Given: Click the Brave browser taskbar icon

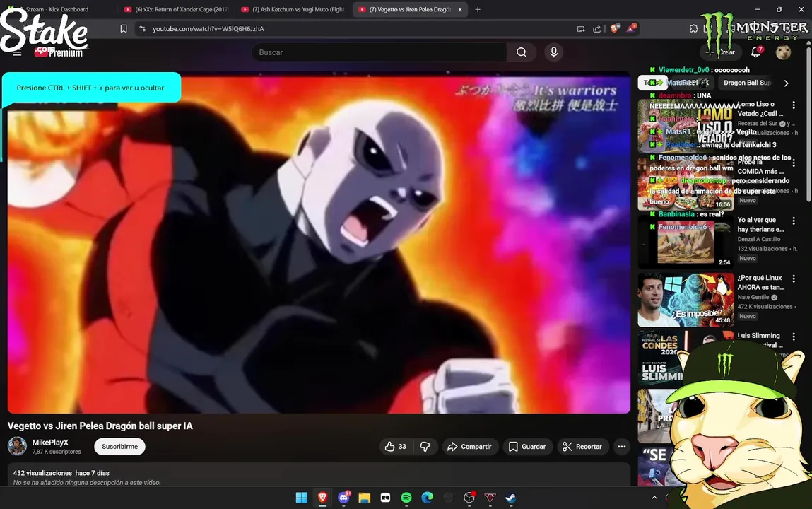Looking at the screenshot, I should [323, 498].
